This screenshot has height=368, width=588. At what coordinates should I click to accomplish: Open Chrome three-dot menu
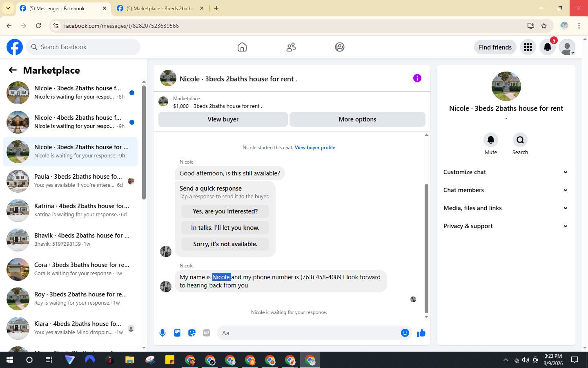[x=579, y=26]
